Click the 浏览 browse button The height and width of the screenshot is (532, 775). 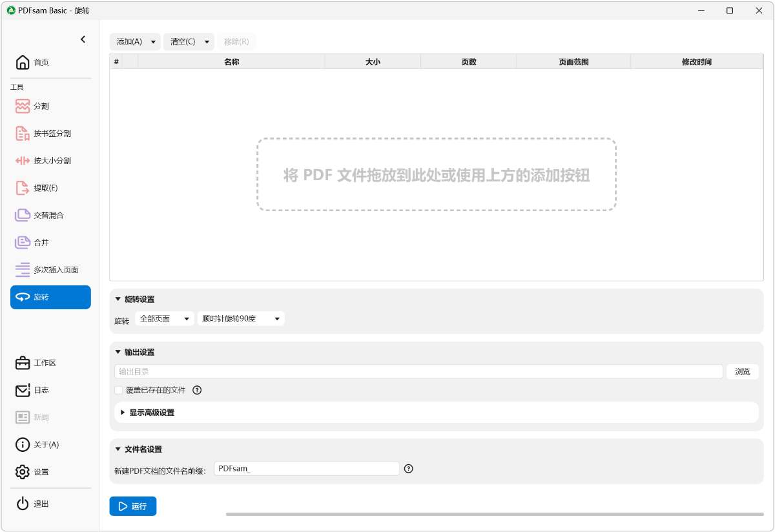(743, 372)
